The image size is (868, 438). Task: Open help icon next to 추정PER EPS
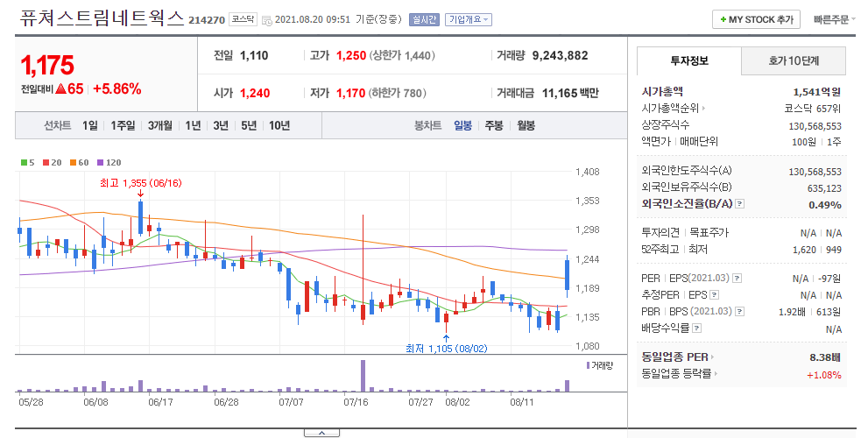[715, 295]
